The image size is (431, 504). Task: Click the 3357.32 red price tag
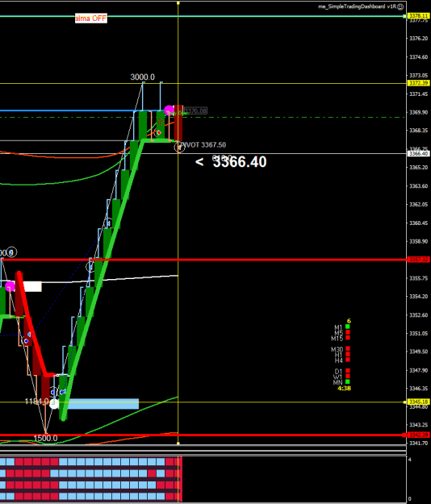pos(418,260)
